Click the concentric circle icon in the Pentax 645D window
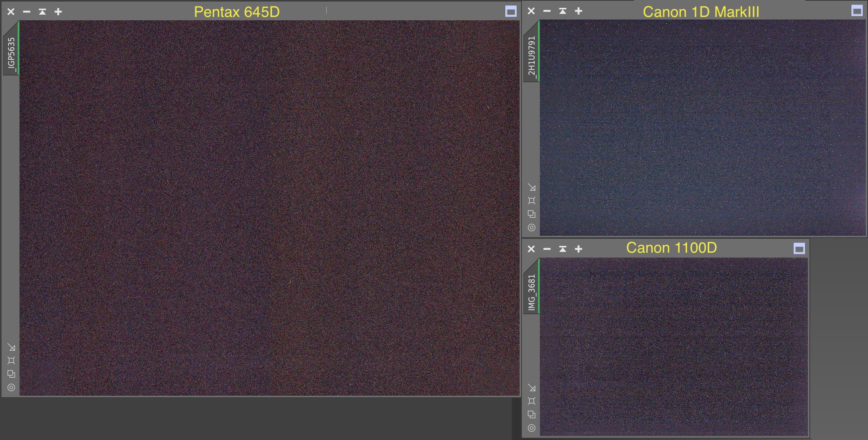The image size is (868, 440). pos(11,387)
